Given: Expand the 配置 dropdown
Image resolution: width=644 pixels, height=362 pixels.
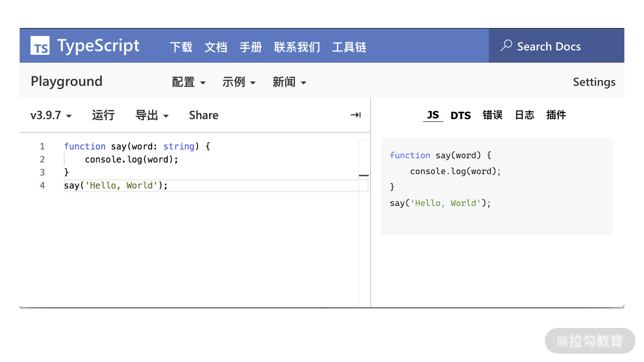Looking at the screenshot, I should click(189, 82).
